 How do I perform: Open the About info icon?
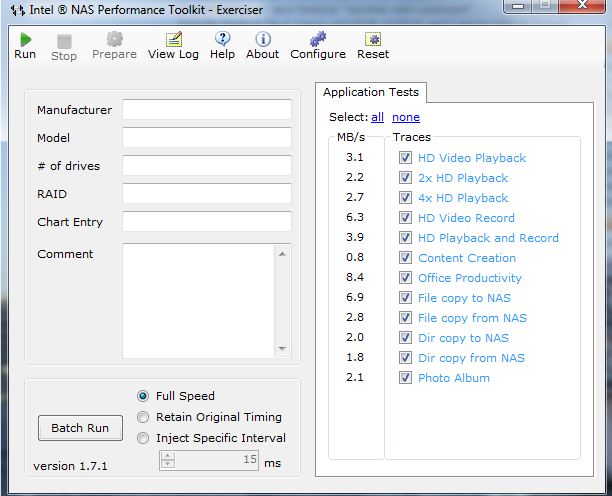[x=263, y=39]
